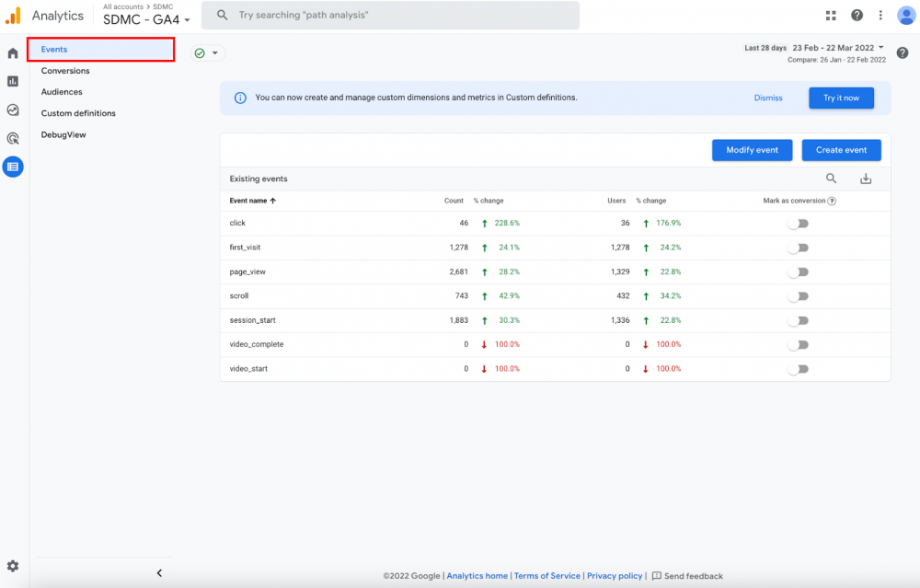Screen dimensions: 920x588
Task: Click the page_view event name
Action: point(247,271)
